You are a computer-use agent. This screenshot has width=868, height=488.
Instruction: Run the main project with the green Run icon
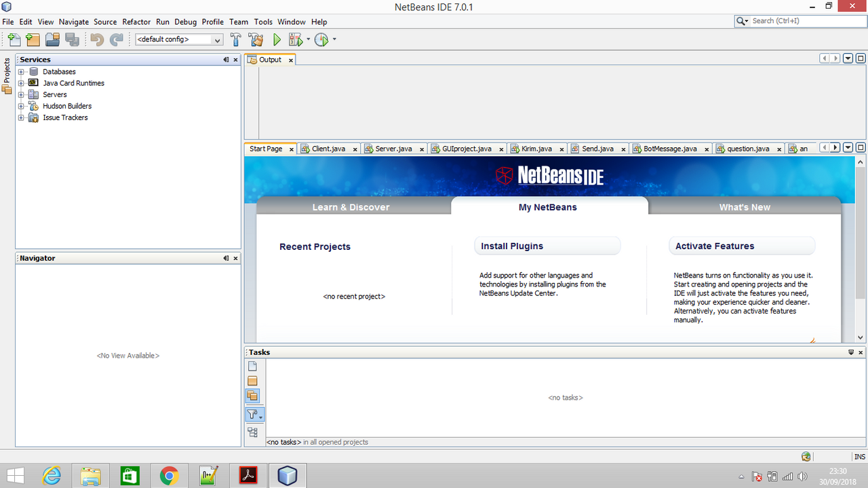point(277,39)
